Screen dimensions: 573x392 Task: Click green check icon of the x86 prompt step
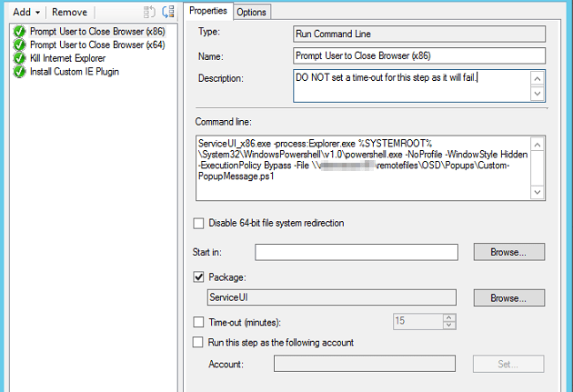click(x=19, y=31)
